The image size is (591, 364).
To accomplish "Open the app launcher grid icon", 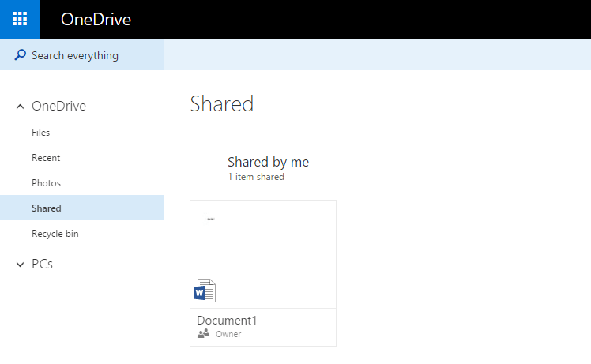I will (x=20, y=19).
